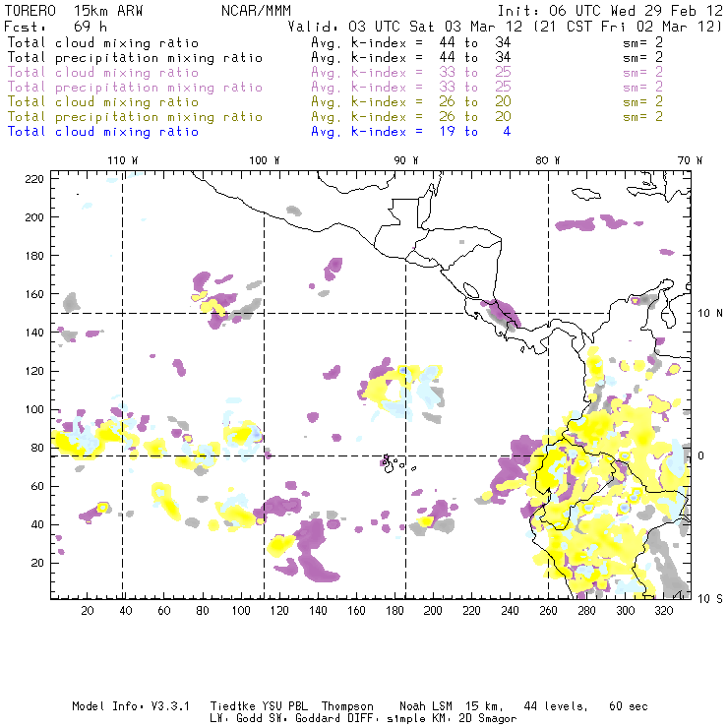Click the y-axis value 20
This screenshot has height=728, width=728.
coord(37,563)
